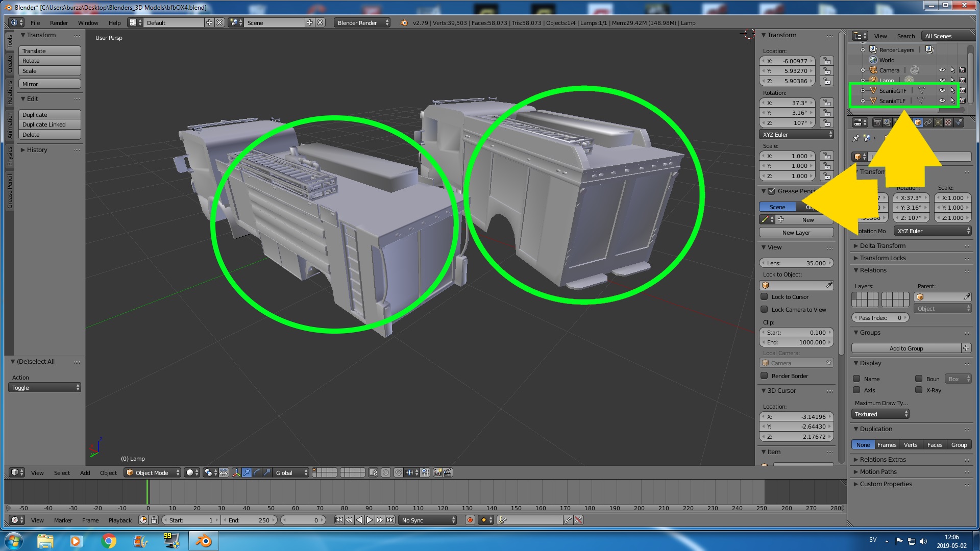Enable Render Border checkbox
Image resolution: width=980 pixels, height=551 pixels.
point(764,376)
